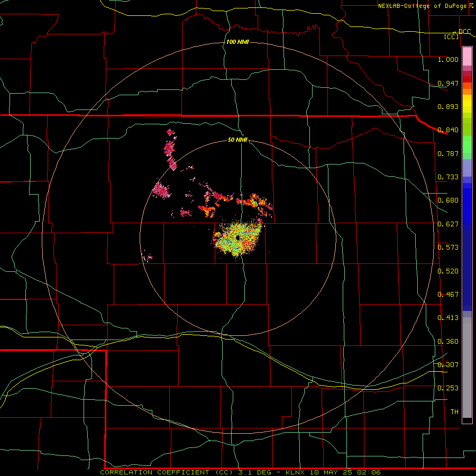Select the 0.787 scale value
The width and height of the screenshot is (476, 476).
[448, 153]
